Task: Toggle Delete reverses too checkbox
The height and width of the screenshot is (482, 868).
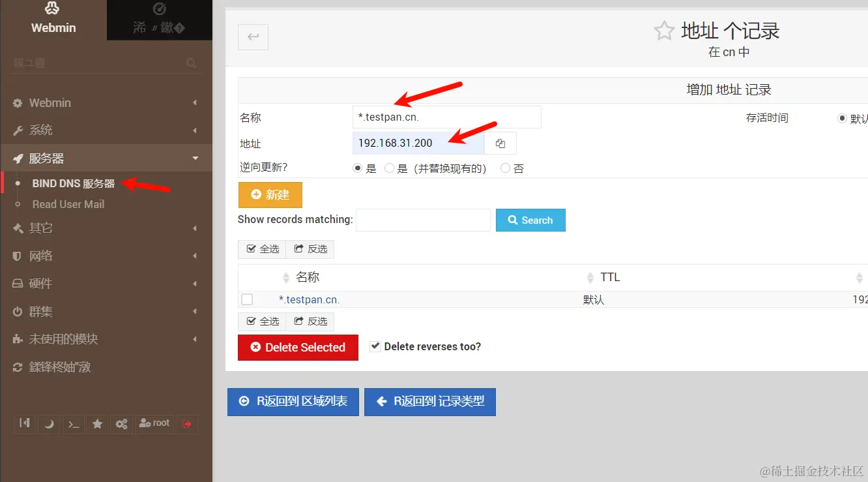Action: (375, 346)
